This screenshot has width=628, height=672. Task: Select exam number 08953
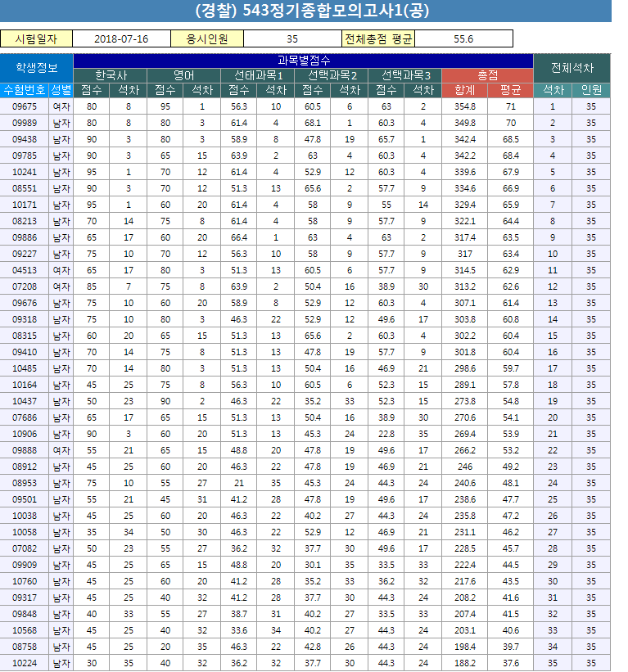[x=25, y=483]
